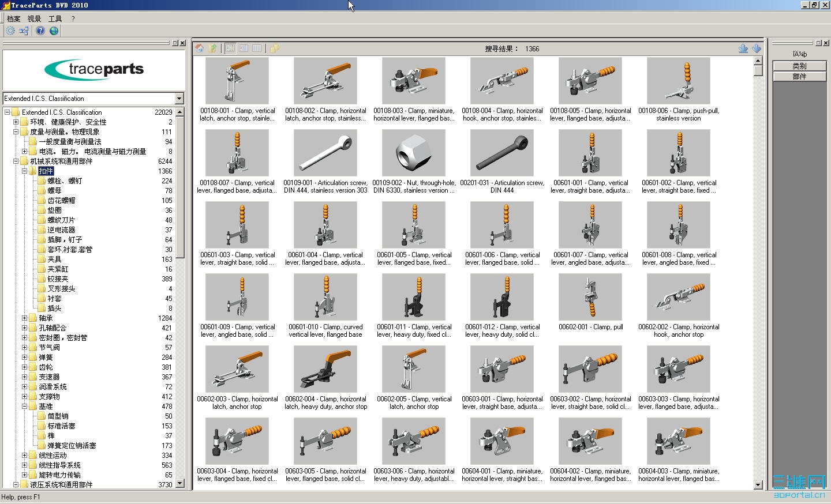This screenshot has width=831, height=504.
Task: Collapse the Extended I.C.S. Classification root node
Action: 8,112
